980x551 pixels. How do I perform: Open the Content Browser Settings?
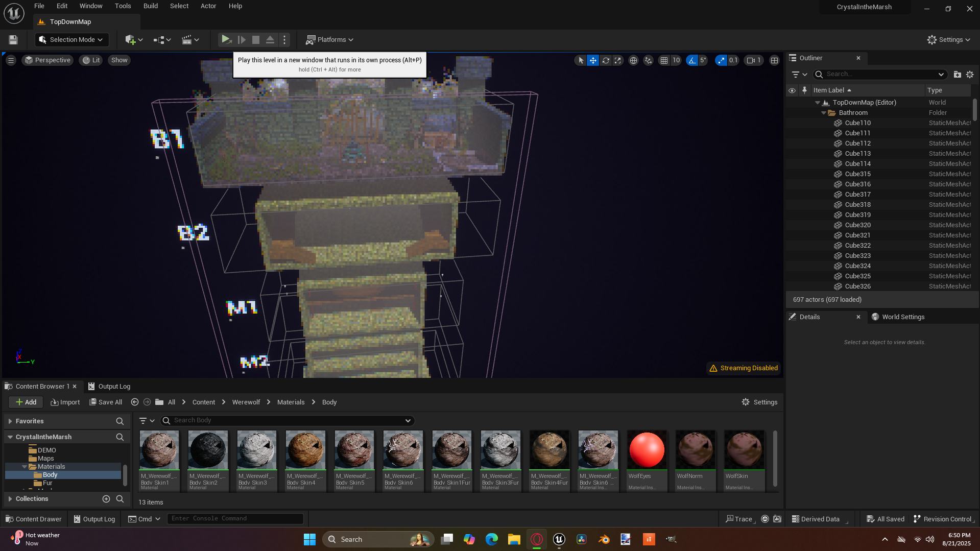click(x=759, y=402)
